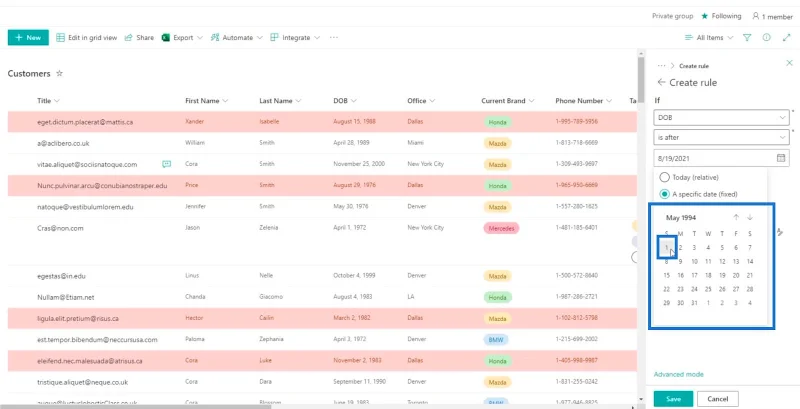Click phone number 1-500-572-8640
Screen dimensions: 800x409
point(577,275)
